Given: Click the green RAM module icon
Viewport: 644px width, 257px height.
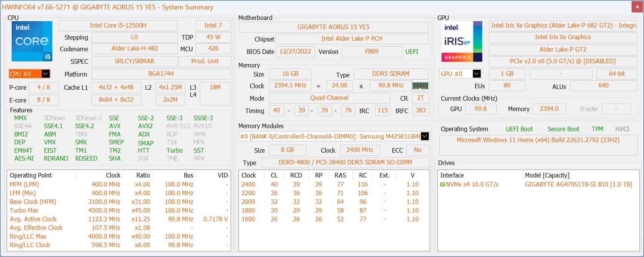Looking at the screenshot, I should click(x=420, y=86).
